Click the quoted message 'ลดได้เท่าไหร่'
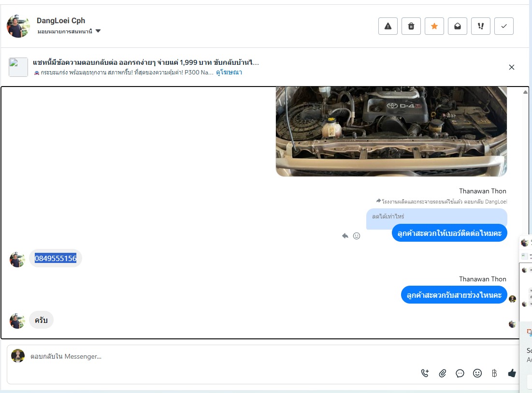This screenshot has width=532, height=393. click(388, 217)
